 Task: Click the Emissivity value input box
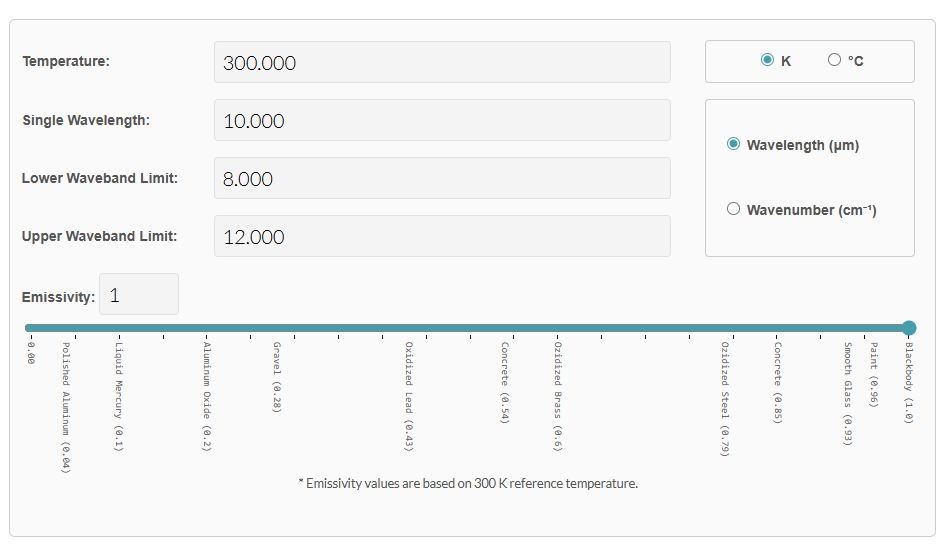coord(139,295)
